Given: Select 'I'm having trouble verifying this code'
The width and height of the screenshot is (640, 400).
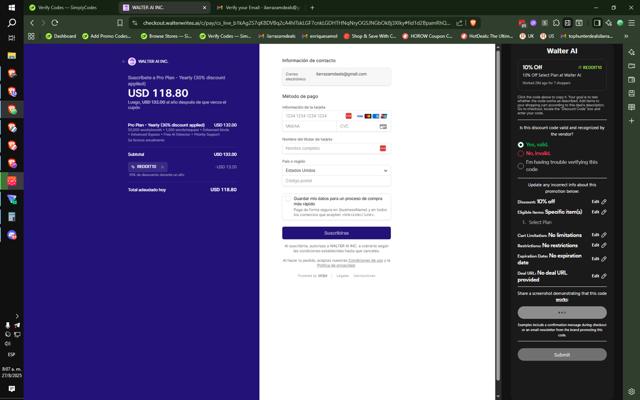Looking at the screenshot, I should point(520,166).
